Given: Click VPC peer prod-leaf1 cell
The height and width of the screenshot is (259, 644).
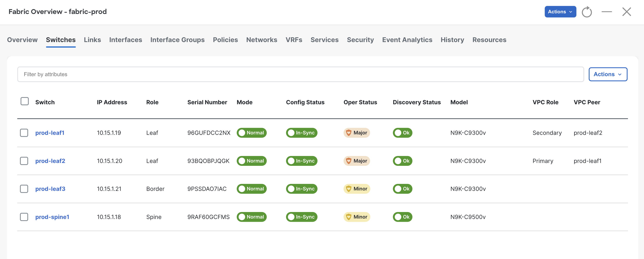Looking at the screenshot, I should click(587, 161).
